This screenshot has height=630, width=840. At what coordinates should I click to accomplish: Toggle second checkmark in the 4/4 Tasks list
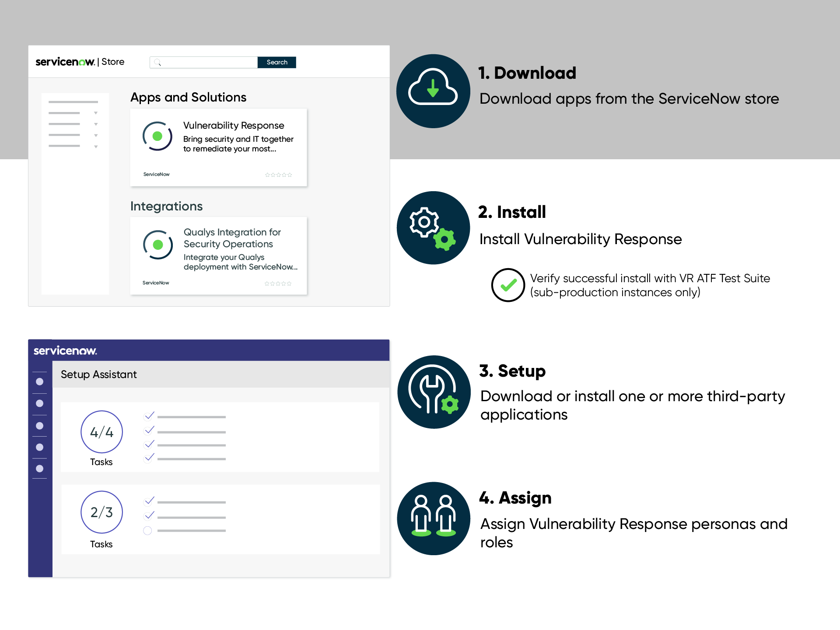point(149,430)
